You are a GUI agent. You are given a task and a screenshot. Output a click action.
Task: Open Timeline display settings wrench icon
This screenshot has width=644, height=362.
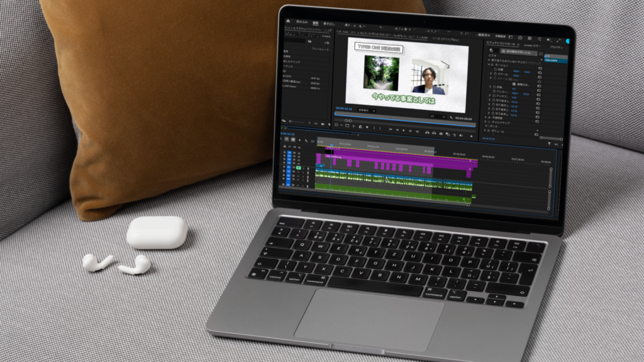coord(306,141)
